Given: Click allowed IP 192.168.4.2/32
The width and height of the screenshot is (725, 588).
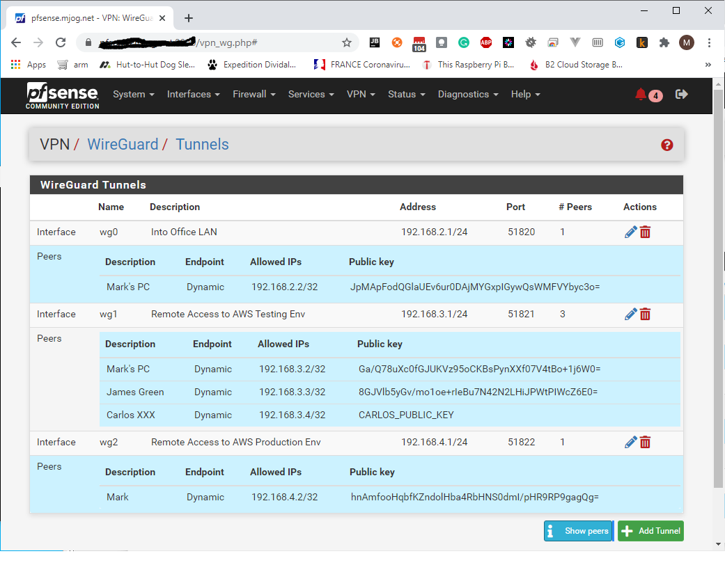Looking at the screenshot, I should (x=285, y=497).
